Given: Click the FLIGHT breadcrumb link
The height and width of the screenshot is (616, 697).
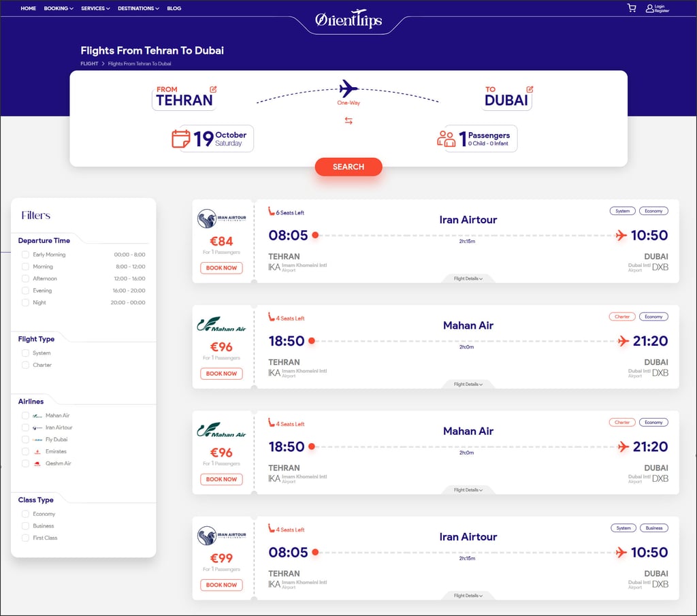Looking at the screenshot, I should pyautogui.click(x=89, y=64).
